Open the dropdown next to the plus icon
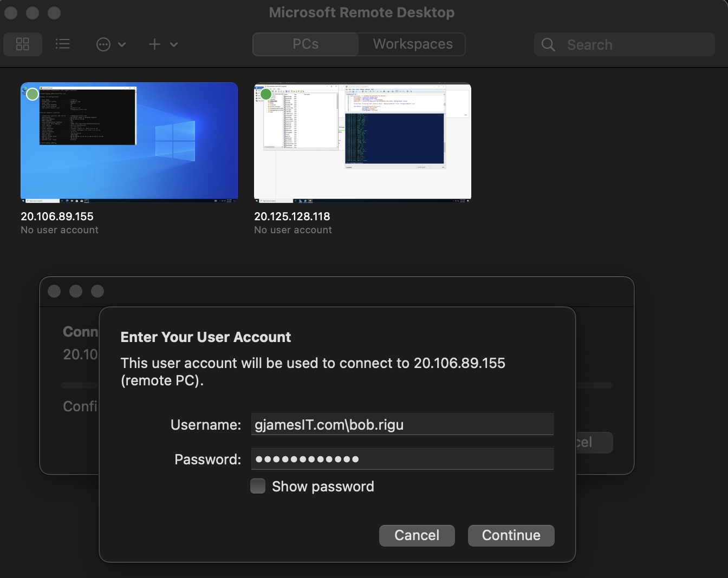The height and width of the screenshot is (578, 728). coord(173,44)
